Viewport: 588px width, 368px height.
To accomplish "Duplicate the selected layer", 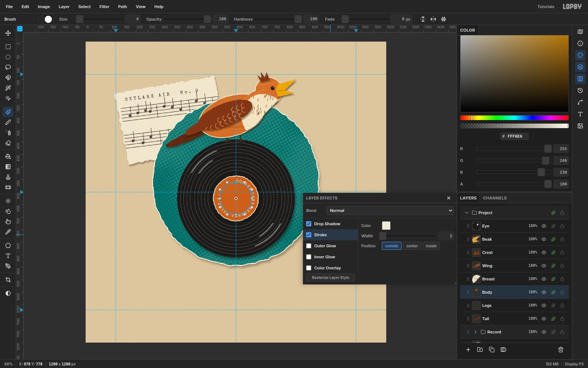I will click(492, 350).
